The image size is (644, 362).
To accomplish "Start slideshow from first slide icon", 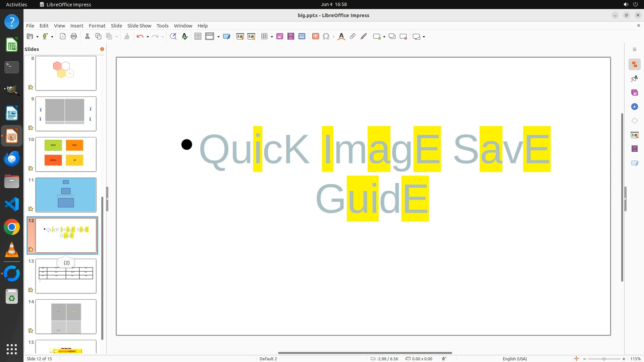I will pos(240,37).
